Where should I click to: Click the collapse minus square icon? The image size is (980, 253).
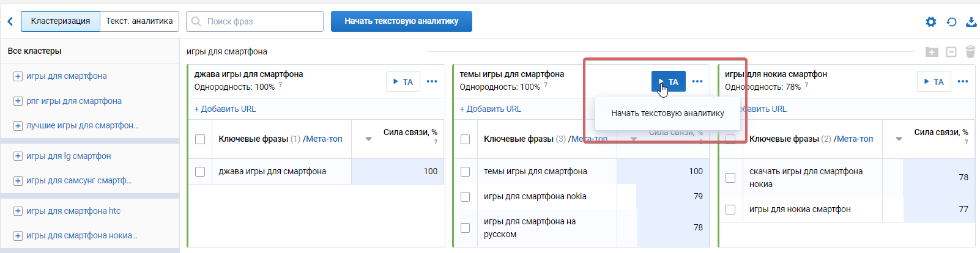tap(951, 52)
